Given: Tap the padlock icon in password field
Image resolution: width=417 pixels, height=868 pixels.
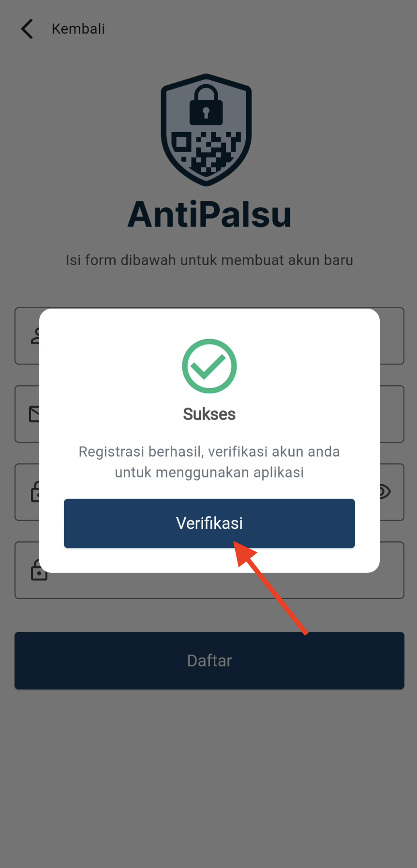Looking at the screenshot, I should tap(35, 492).
